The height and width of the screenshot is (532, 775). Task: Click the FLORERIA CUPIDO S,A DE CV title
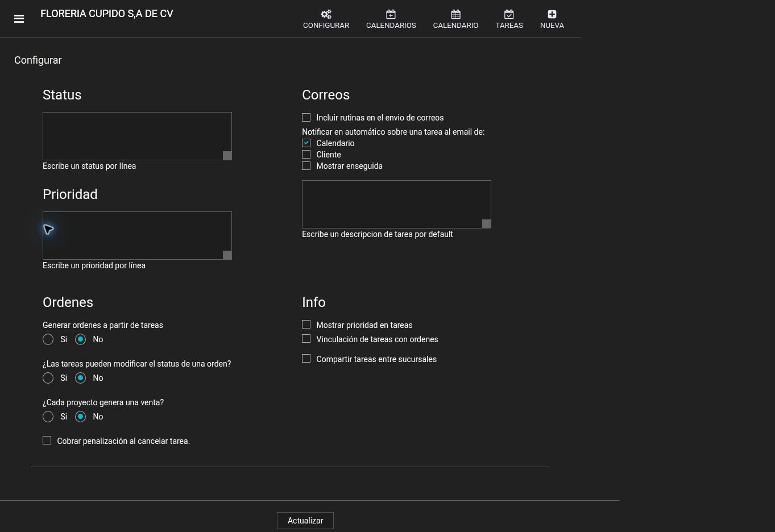[x=107, y=14]
